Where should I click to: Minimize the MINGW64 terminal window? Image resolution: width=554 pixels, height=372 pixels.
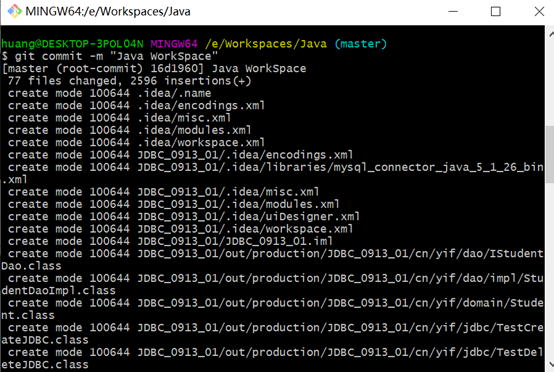453,12
